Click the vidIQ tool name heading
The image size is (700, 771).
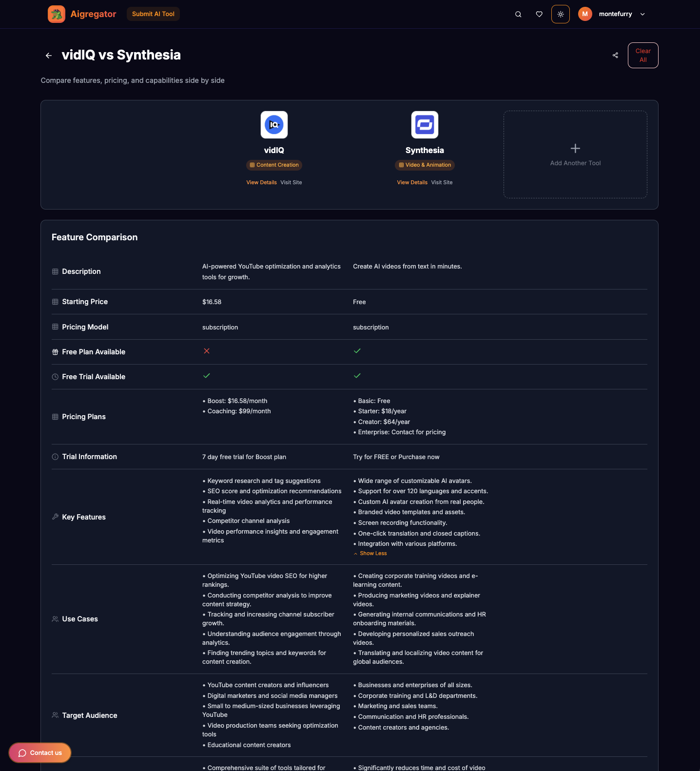pos(274,150)
